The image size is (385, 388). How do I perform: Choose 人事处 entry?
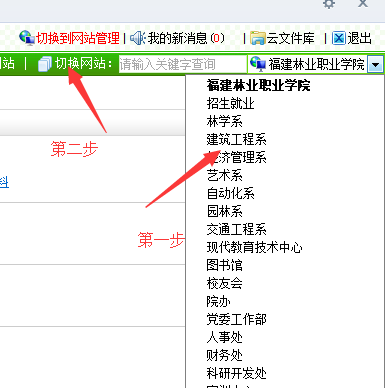point(225,337)
